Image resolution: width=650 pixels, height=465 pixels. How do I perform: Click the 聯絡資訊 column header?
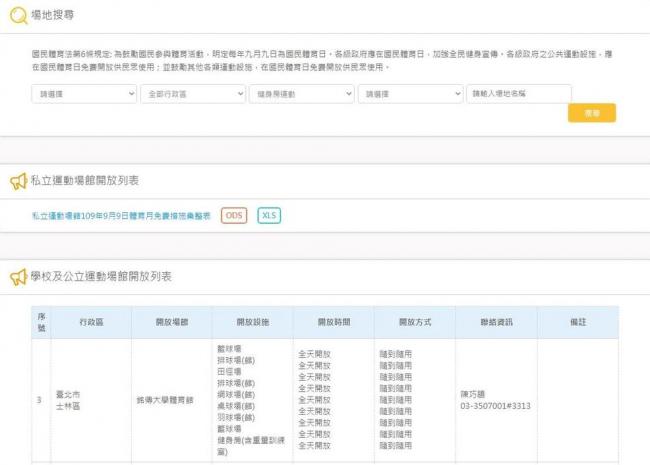pyautogui.click(x=496, y=322)
